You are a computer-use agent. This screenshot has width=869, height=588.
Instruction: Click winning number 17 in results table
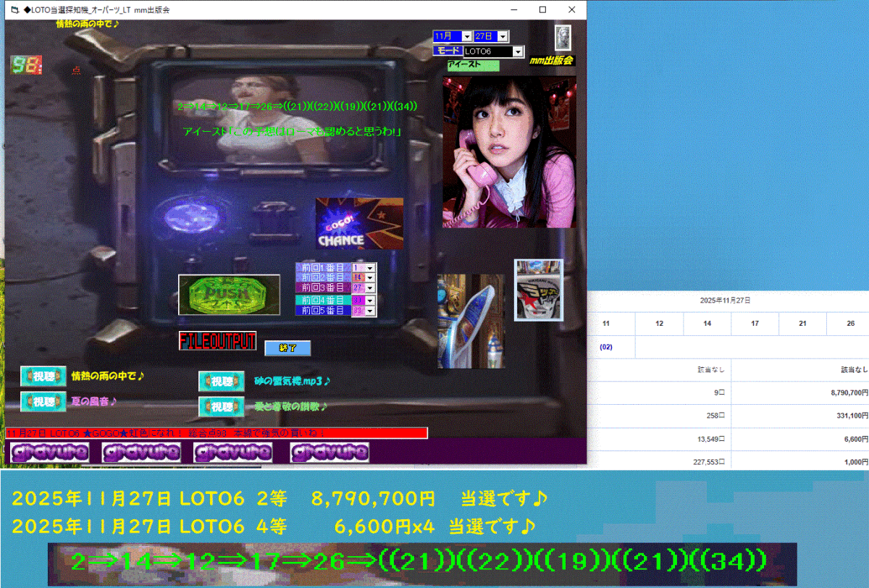click(755, 324)
